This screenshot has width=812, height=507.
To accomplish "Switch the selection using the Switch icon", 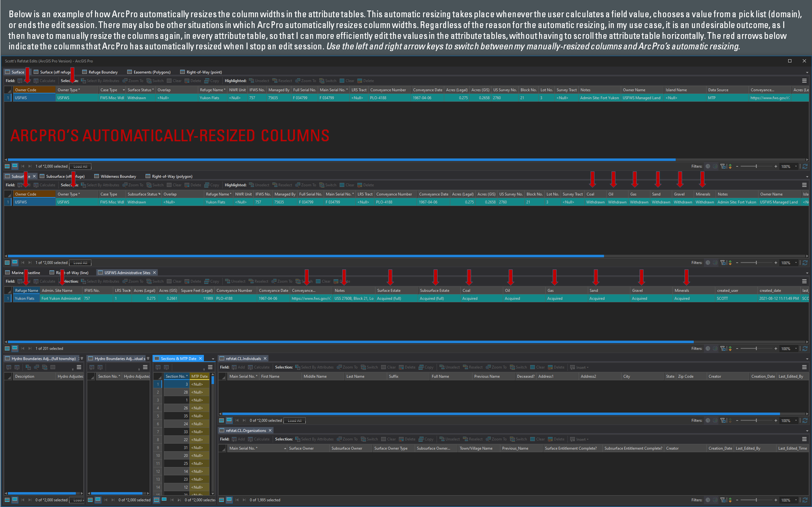I will [155, 80].
